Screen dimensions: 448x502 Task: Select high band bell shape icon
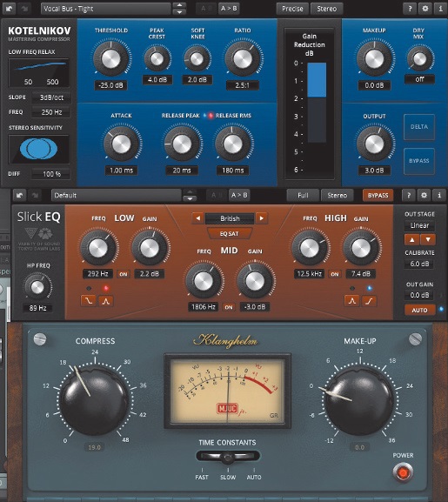pos(352,301)
